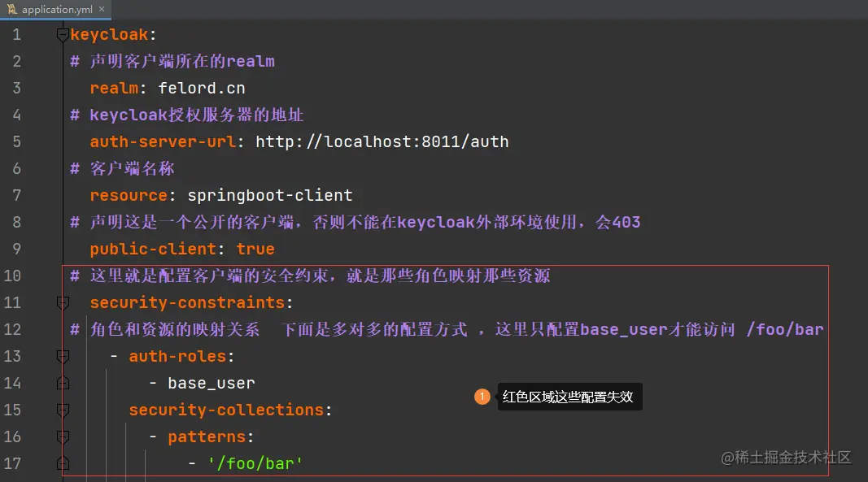Click the fold end marker on line 14

point(63,383)
